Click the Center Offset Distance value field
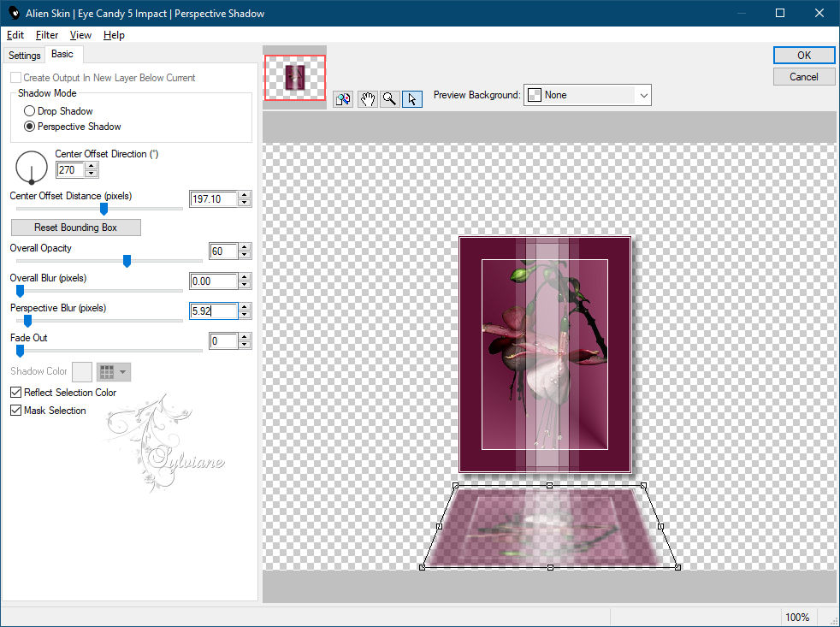Screen dimensions: 840x627 (x=213, y=198)
